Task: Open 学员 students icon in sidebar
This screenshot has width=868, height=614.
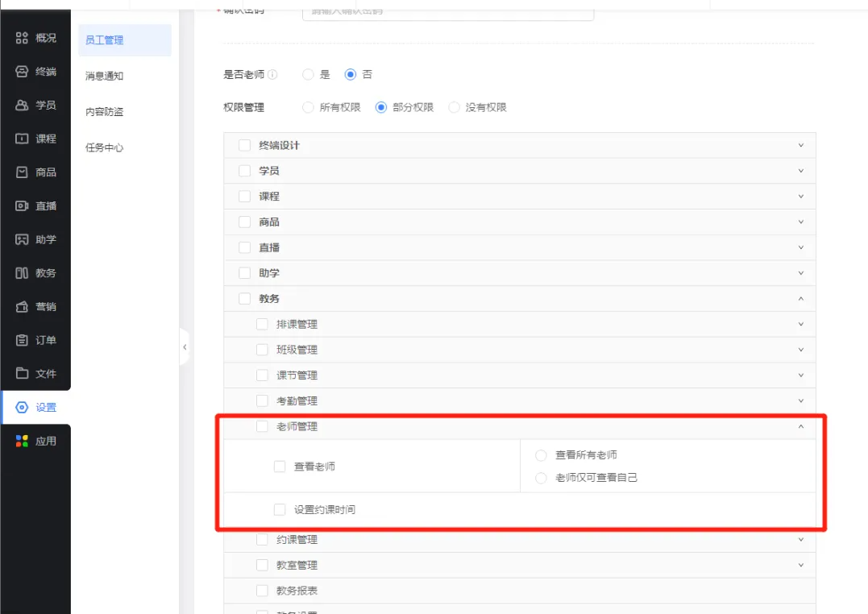Action: 22,105
